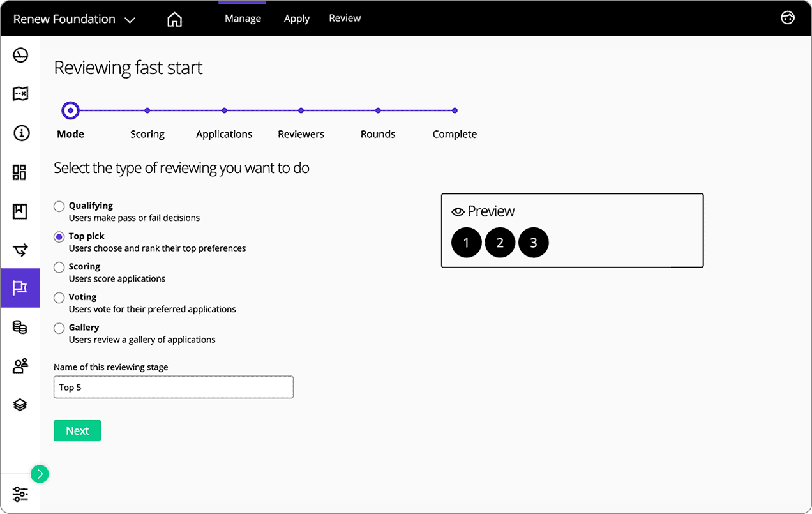Open the bookmark sidebar icon
The width and height of the screenshot is (812, 514).
[x=20, y=211]
